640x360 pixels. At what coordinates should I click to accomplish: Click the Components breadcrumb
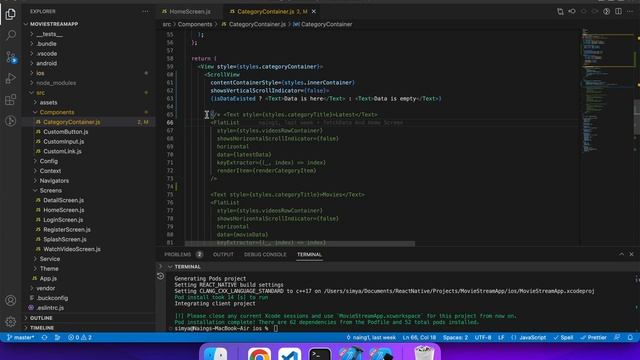[x=195, y=24]
